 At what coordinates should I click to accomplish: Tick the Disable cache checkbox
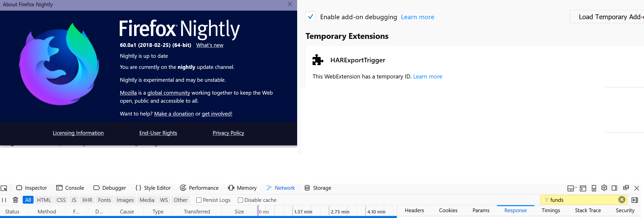coord(240,200)
